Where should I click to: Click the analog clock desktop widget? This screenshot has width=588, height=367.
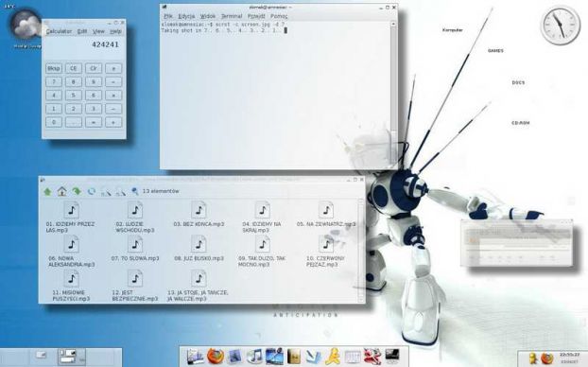click(x=560, y=26)
